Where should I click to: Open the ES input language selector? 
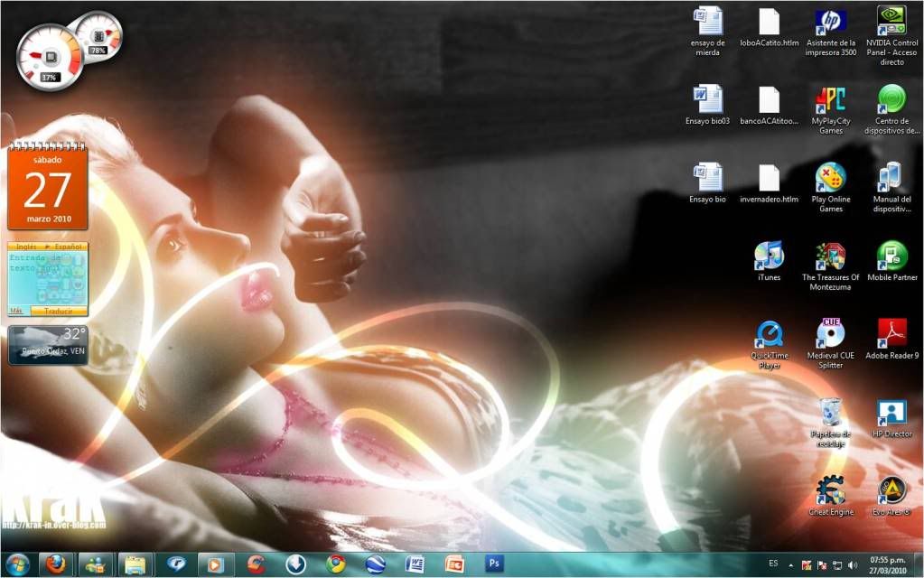(773, 564)
